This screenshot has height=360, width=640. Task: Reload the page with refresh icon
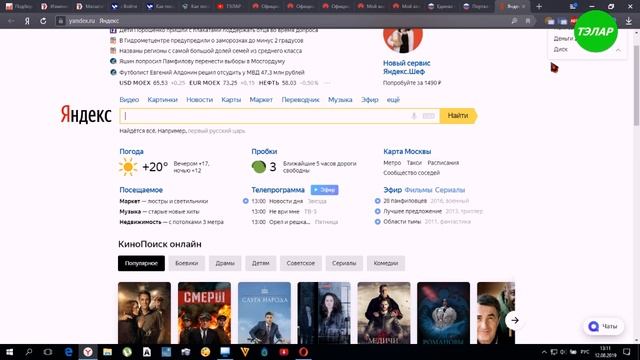coord(43,21)
